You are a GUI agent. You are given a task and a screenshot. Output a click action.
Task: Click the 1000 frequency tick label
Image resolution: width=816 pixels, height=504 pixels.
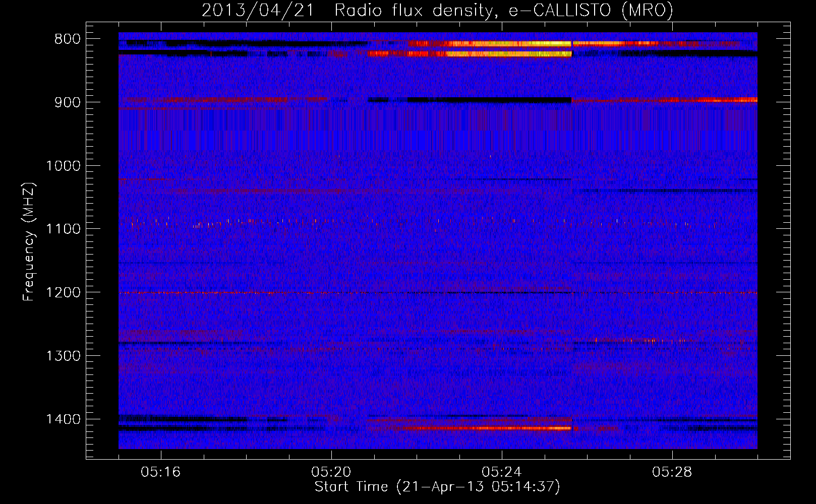(63, 166)
